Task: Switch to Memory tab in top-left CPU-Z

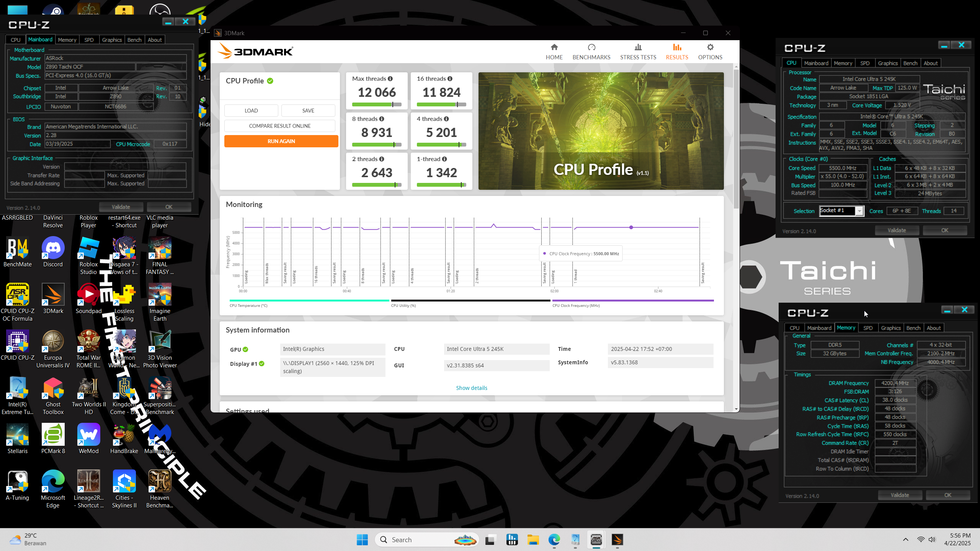Action: pos(67,40)
